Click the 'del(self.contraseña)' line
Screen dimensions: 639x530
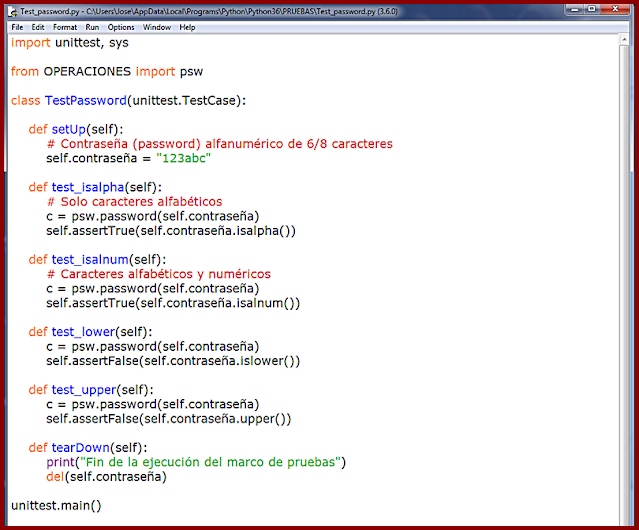(x=106, y=477)
